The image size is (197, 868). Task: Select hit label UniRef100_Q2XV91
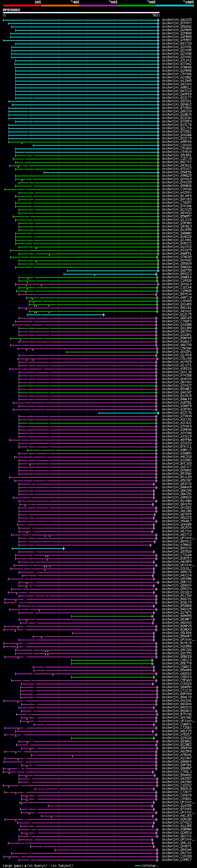pyautogui.click(x=177, y=47)
